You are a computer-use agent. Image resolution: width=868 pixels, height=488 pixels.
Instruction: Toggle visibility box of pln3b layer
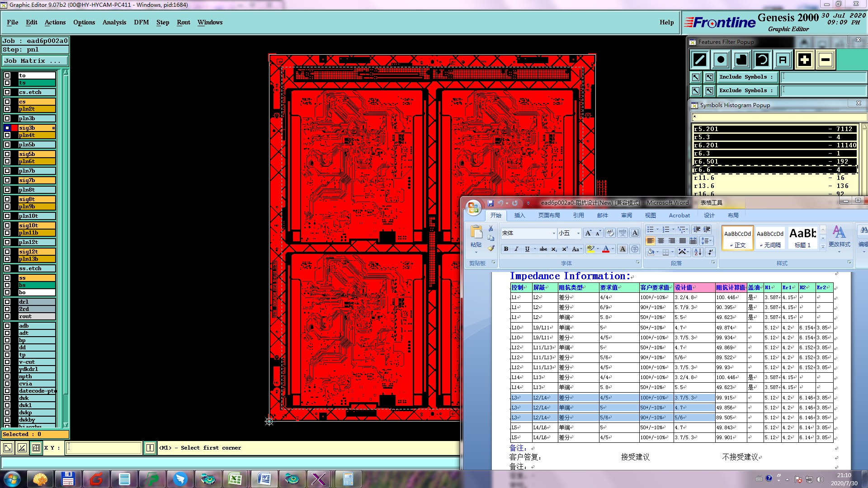(7, 118)
